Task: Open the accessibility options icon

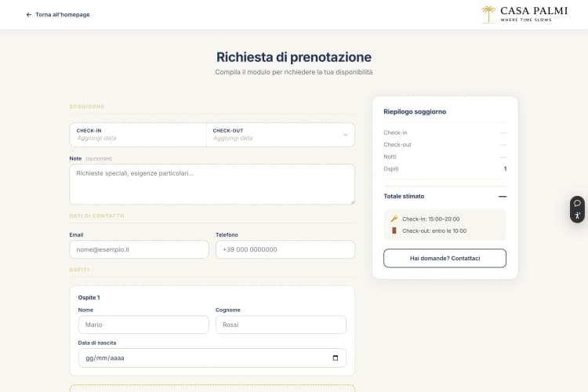Action: point(577,216)
